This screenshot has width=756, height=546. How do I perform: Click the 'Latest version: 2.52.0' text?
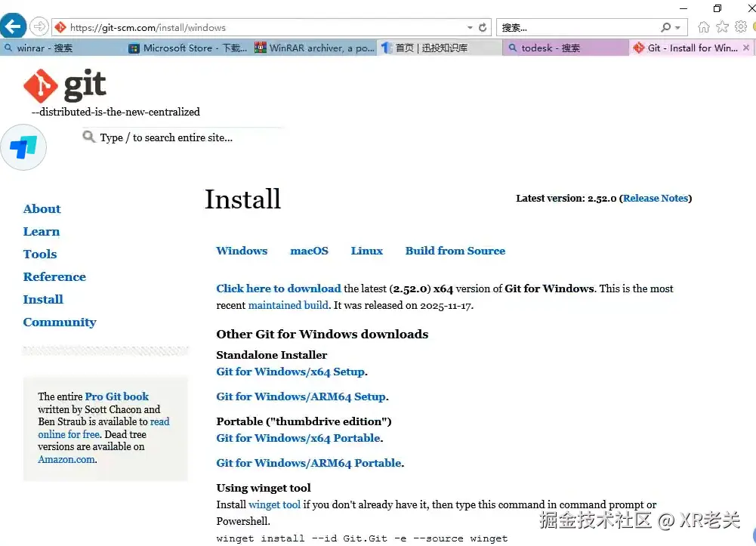tap(566, 198)
